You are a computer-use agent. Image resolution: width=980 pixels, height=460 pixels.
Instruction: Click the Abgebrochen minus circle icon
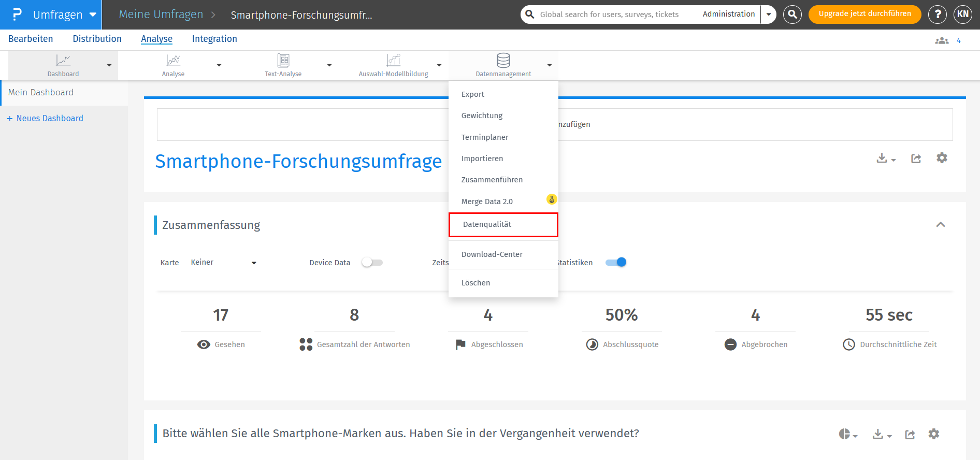[730, 344]
